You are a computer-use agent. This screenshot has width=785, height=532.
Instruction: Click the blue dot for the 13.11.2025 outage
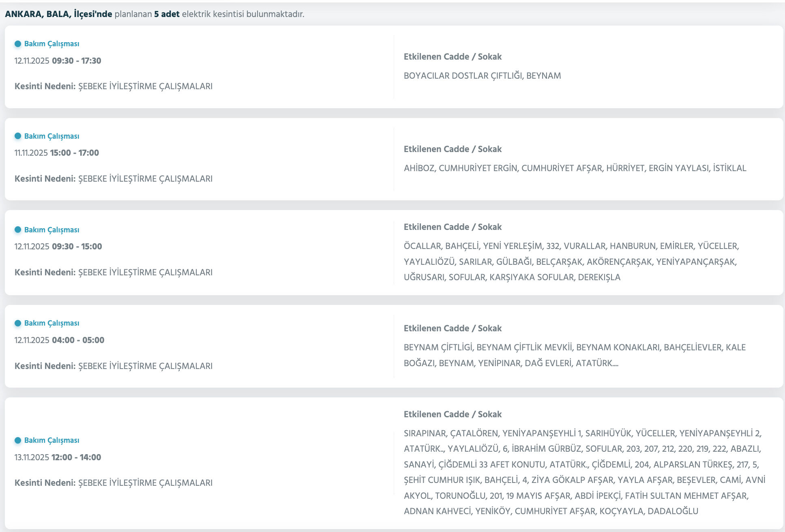[x=18, y=440]
